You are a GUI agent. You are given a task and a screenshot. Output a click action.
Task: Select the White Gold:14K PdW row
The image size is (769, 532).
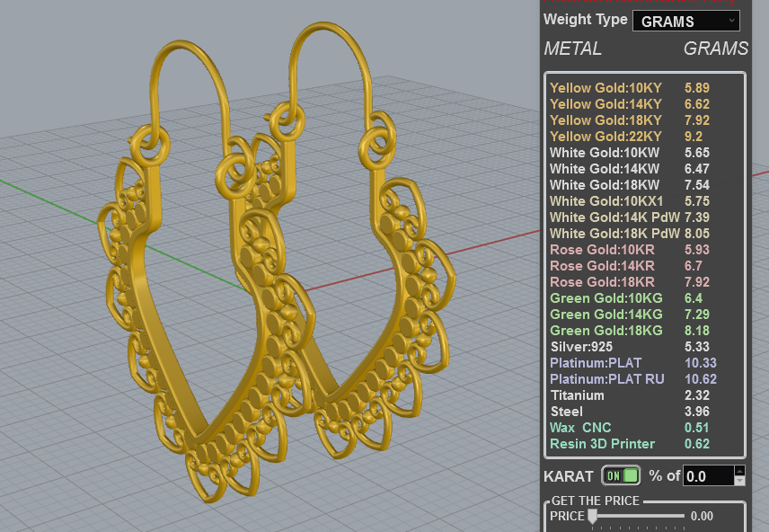tap(645, 217)
